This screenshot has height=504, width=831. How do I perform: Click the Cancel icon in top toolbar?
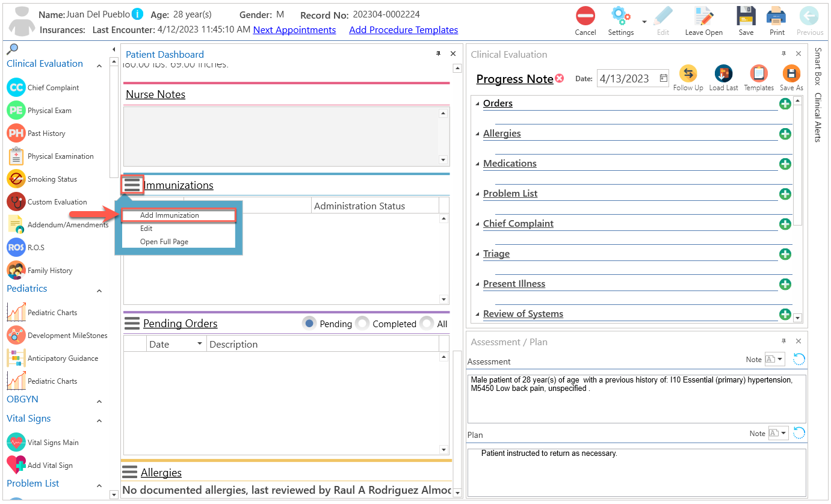point(585,16)
